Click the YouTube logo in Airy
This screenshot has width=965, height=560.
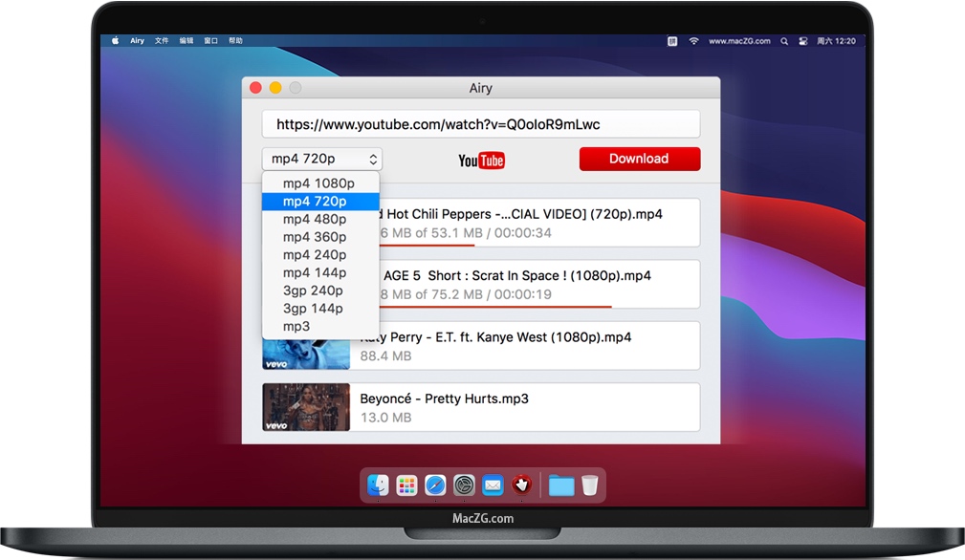tap(481, 160)
